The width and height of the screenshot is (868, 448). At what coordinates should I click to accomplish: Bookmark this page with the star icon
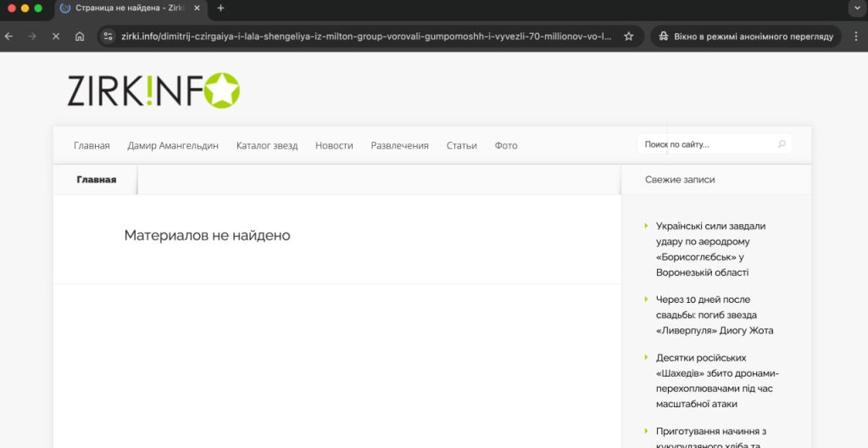[x=628, y=36]
